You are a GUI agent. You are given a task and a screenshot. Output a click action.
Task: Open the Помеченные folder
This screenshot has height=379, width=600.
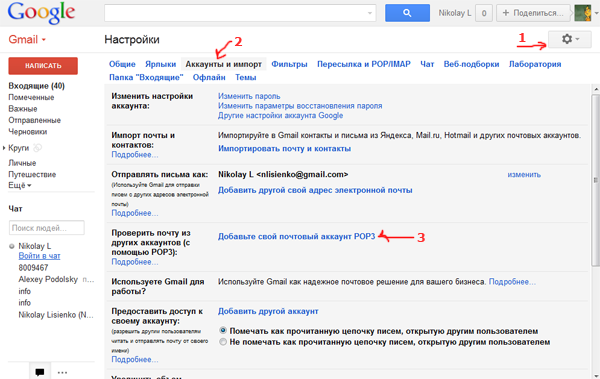coord(31,97)
